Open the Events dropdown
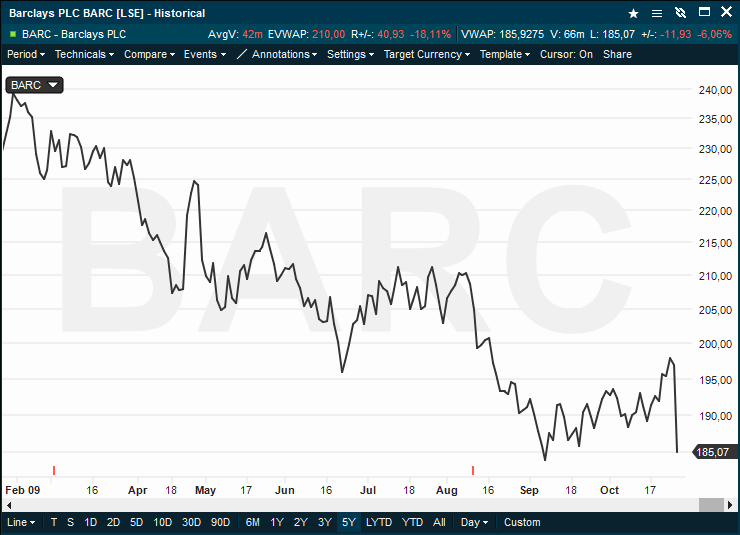The width and height of the screenshot is (740, 535). pos(205,54)
